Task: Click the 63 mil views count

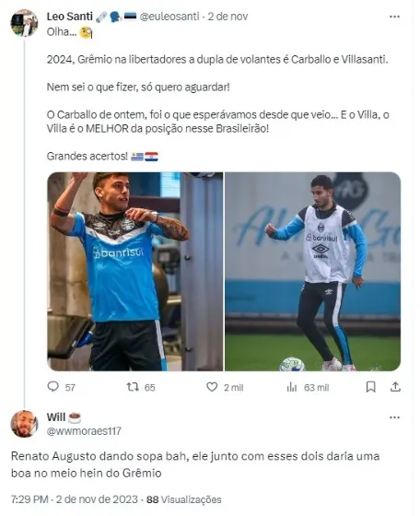Action: point(316,387)
